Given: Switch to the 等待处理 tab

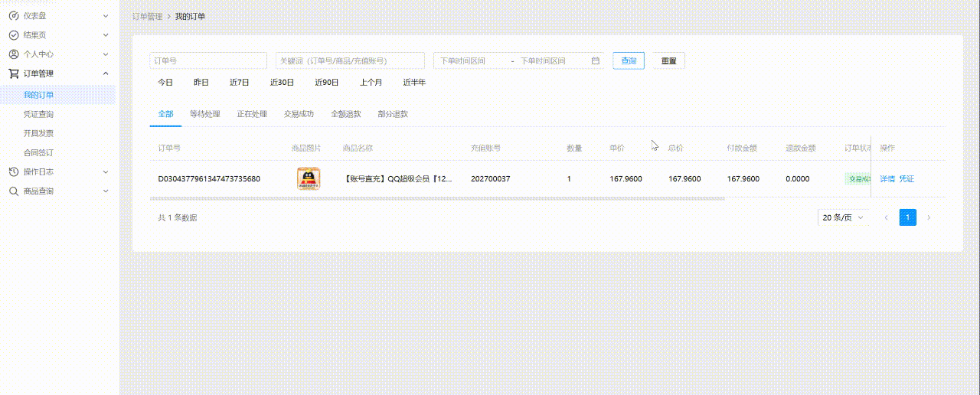Looking at the screenshot, I should pos(204,114).
